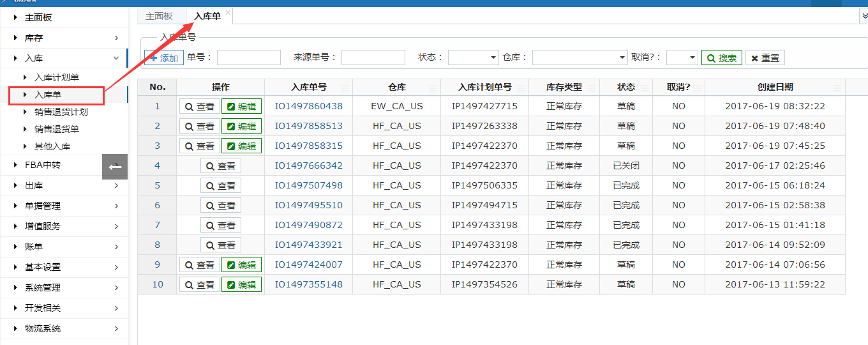
Task: View order IO1497666342
Action: (x=221, y=165)
